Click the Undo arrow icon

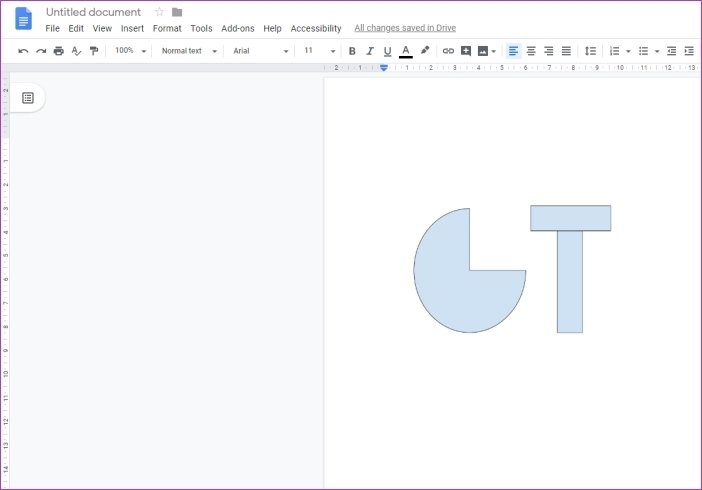(x=23, y=51)
